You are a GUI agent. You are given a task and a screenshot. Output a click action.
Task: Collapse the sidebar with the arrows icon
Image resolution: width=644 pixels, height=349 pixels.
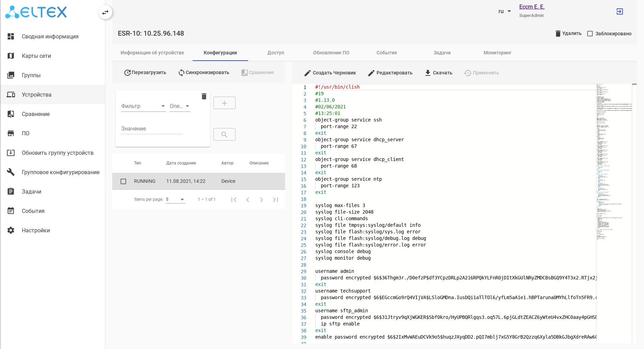pyautogui.click(x=105, y=12)
